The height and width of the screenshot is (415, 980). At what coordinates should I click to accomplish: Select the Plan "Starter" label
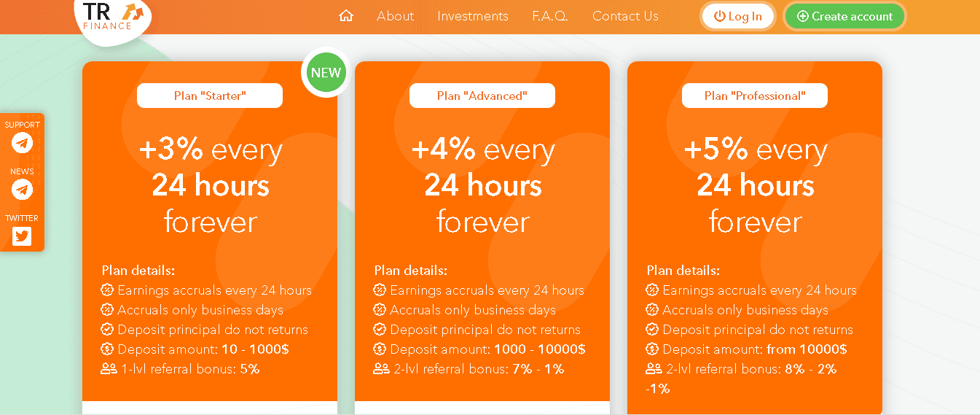tap(210, 96)
